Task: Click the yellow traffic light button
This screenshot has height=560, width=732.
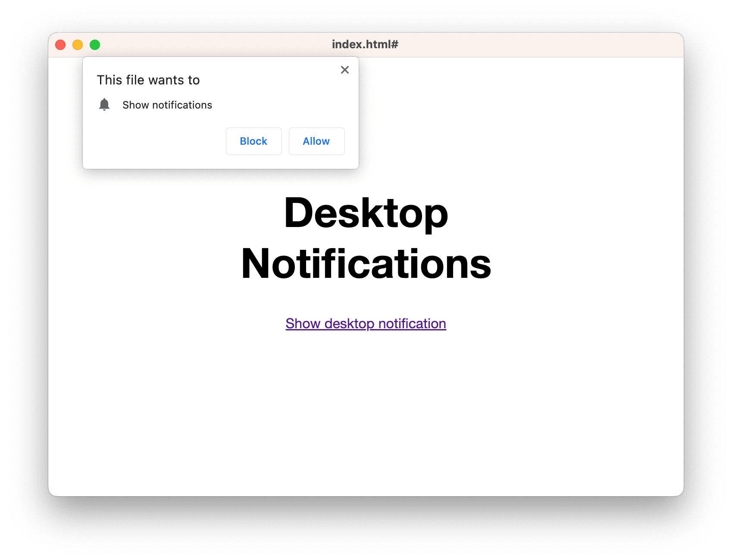Action: tap(78, 44)
